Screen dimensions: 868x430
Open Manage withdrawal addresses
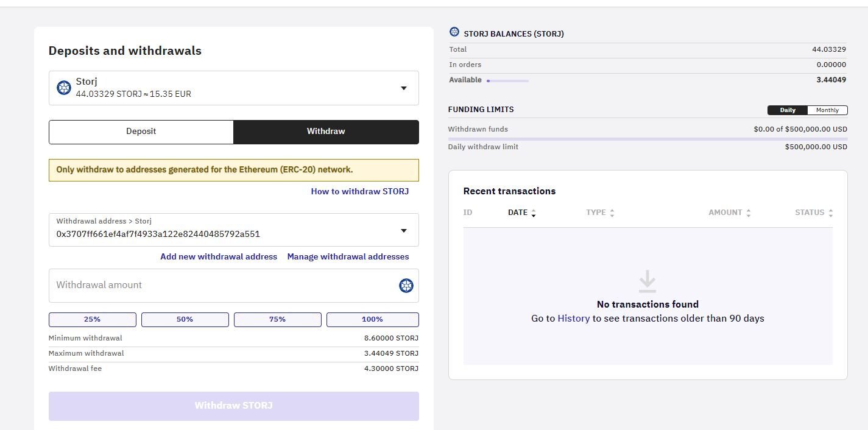point(348,256)
